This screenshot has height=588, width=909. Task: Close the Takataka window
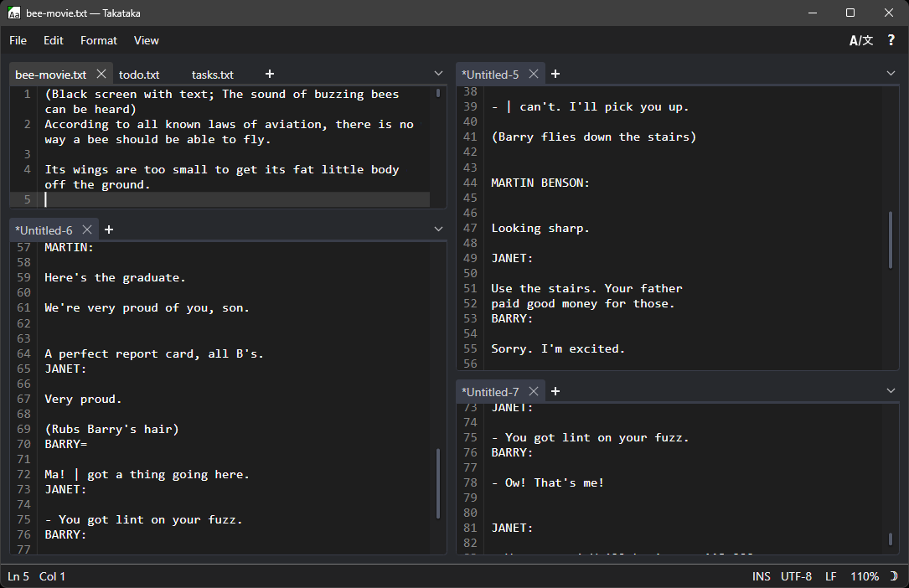(x=889, y=13)
